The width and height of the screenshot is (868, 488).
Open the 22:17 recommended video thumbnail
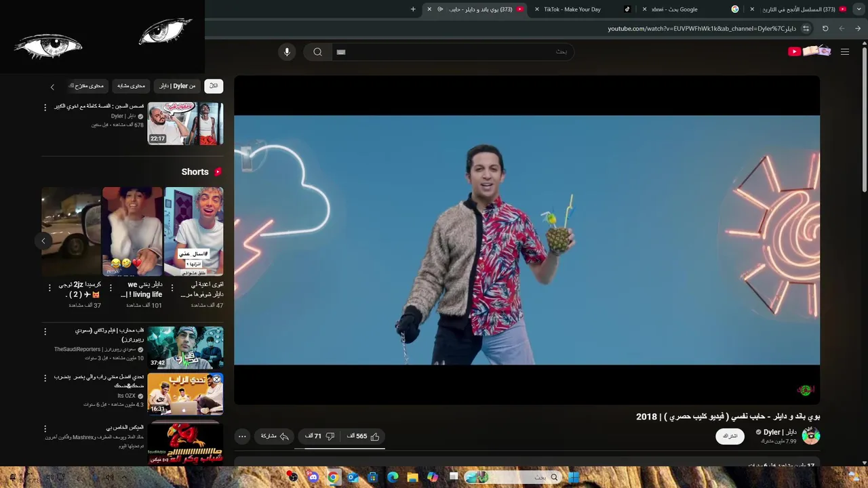(x=185, y=123)
